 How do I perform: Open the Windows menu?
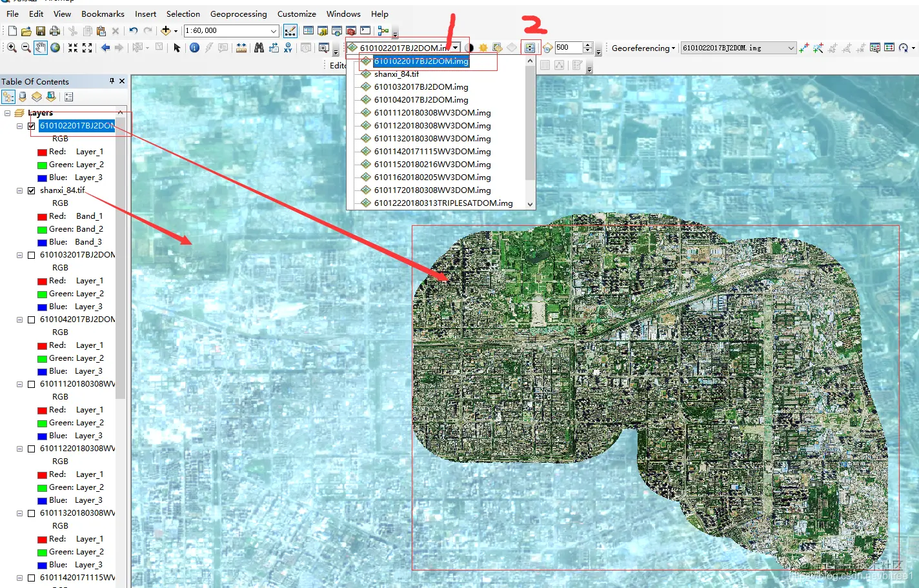tap(343, 14)
